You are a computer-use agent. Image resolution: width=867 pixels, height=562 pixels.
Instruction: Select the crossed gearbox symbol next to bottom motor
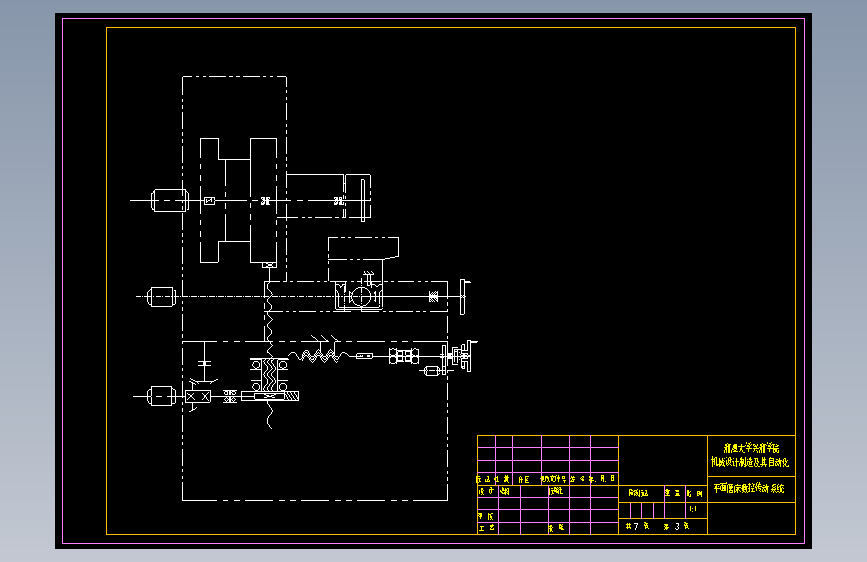tap(197, 397)
